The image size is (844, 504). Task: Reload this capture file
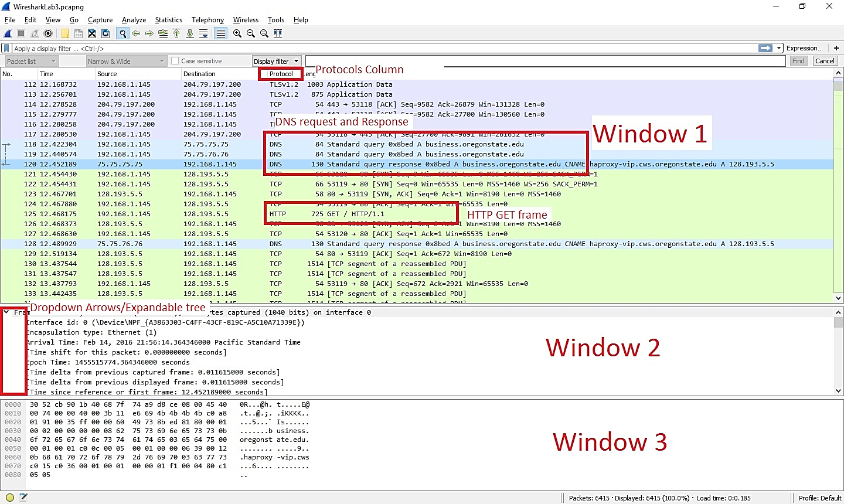[x=105, y=33]
